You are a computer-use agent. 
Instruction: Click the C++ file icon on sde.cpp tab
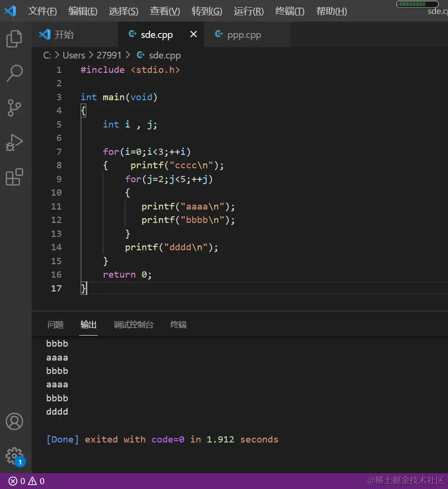coord(132,34)
